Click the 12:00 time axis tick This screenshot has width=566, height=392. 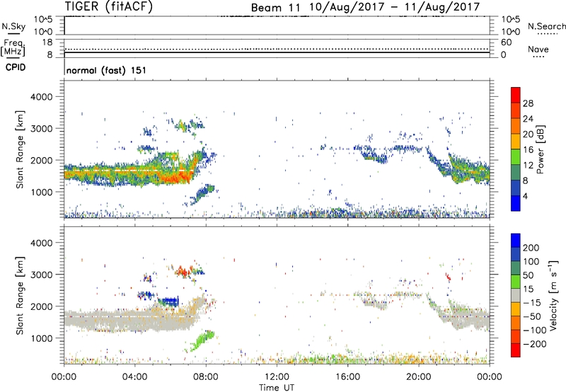pos(277,377)
